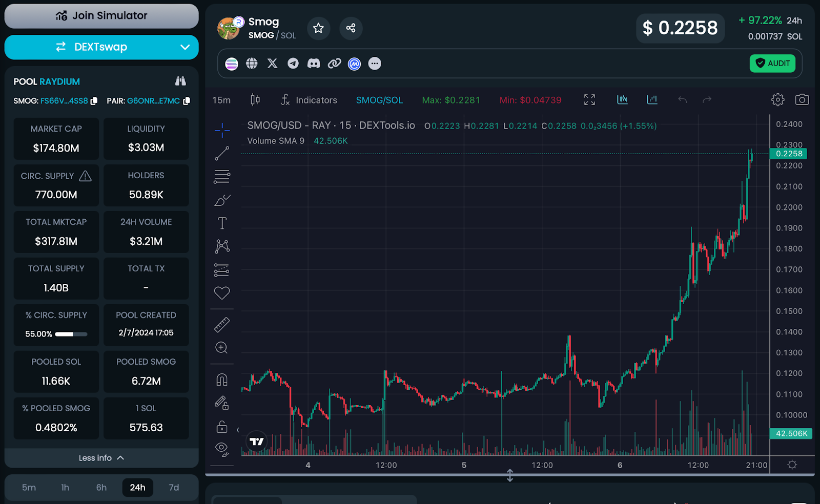Image resolution: width=820 pixels, height=504 pixels.
Task: Select the trend line drawing tool
Action: point(222,153)
